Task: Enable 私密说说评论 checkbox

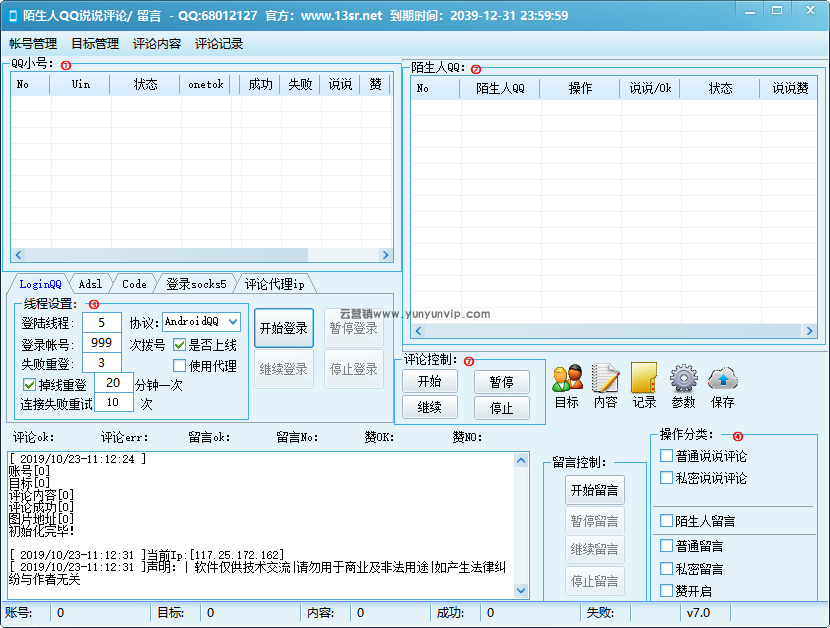Action: (666, 478)
